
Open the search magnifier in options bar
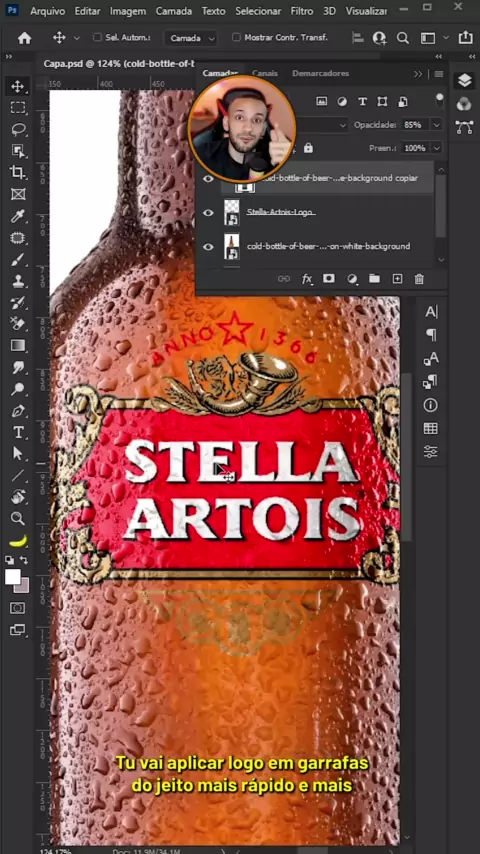coord(403,38)
